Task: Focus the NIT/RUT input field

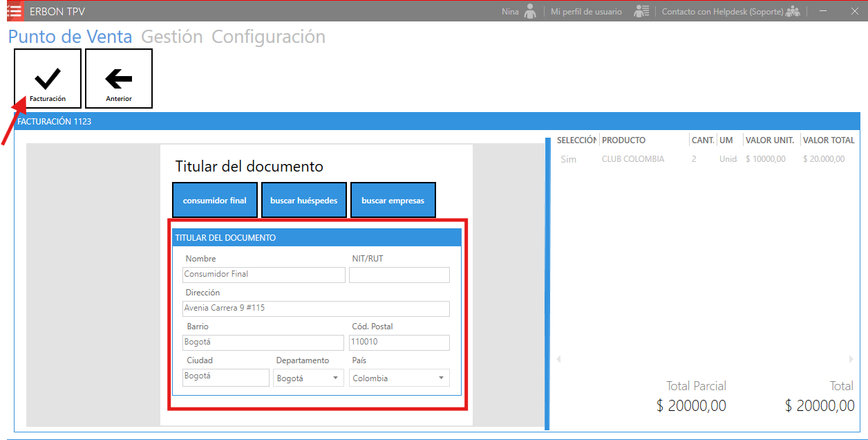Action: [x=399, y=275]
